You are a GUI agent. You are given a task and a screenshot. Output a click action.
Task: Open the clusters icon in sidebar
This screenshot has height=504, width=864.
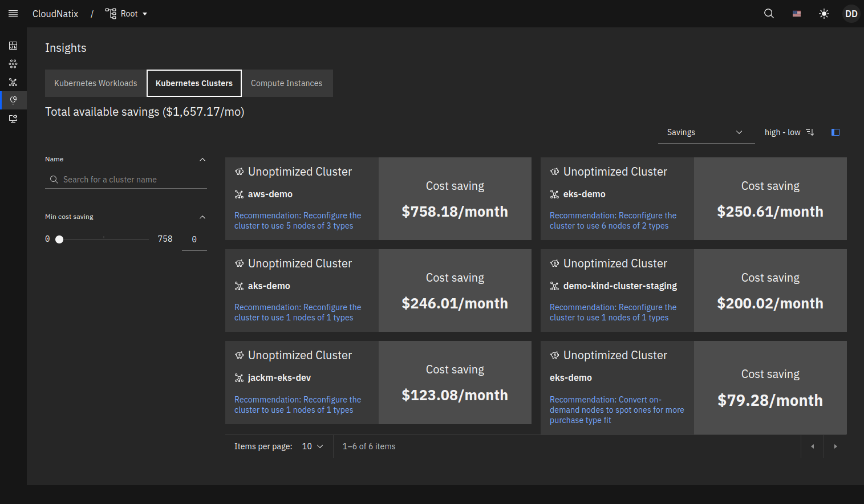[x=13, y=82]
